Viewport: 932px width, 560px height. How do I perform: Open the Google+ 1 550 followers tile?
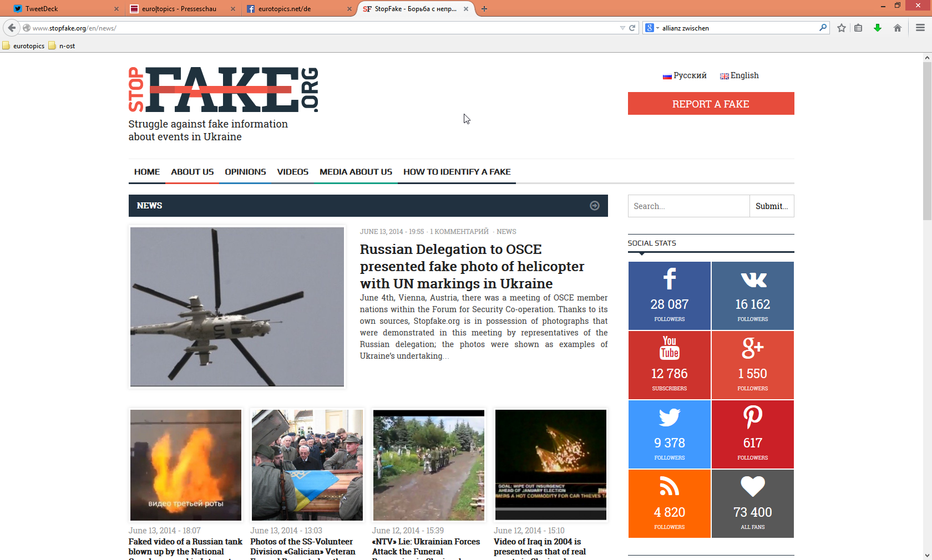click(x=753, y=365)
